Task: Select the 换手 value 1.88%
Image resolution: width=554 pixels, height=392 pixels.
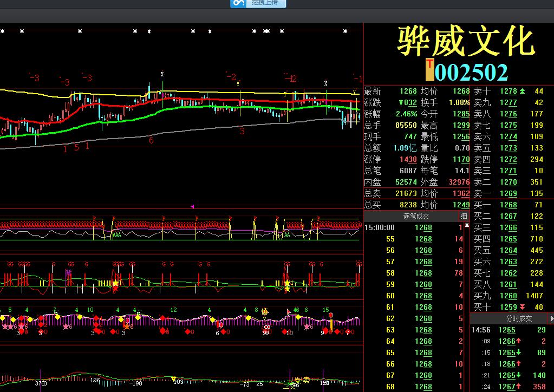Action: pos(459,103)
